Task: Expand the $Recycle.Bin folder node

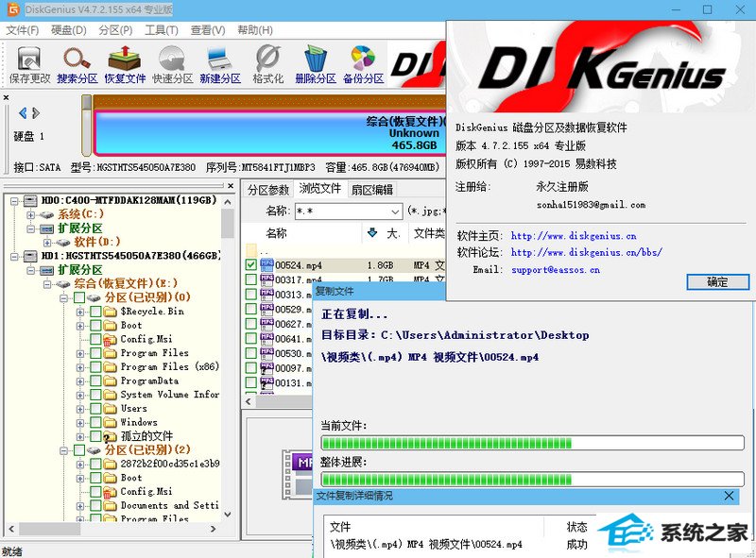Action: pyautogui.click(x=80, y=312)
